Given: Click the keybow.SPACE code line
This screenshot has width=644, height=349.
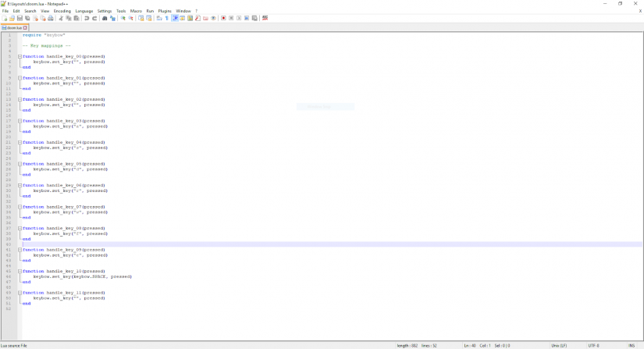Looking at the screenshot, I should tap(82, 276).
